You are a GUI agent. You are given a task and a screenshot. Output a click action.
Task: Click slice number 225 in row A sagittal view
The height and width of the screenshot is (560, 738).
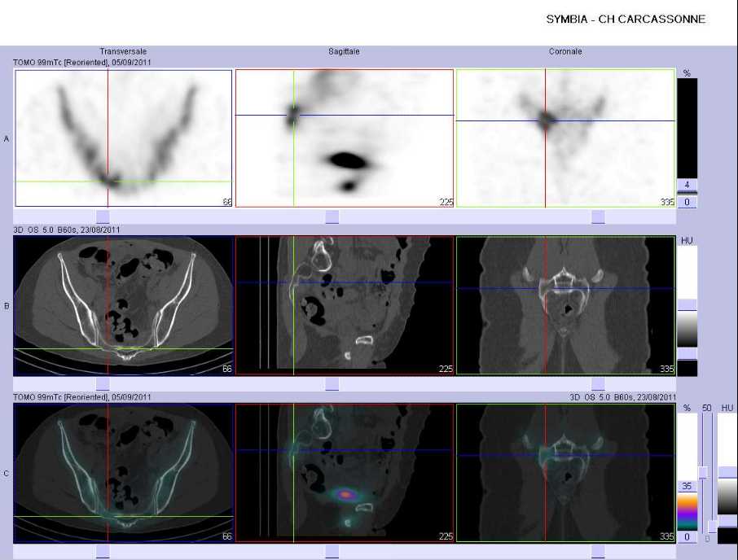[446, 202]
